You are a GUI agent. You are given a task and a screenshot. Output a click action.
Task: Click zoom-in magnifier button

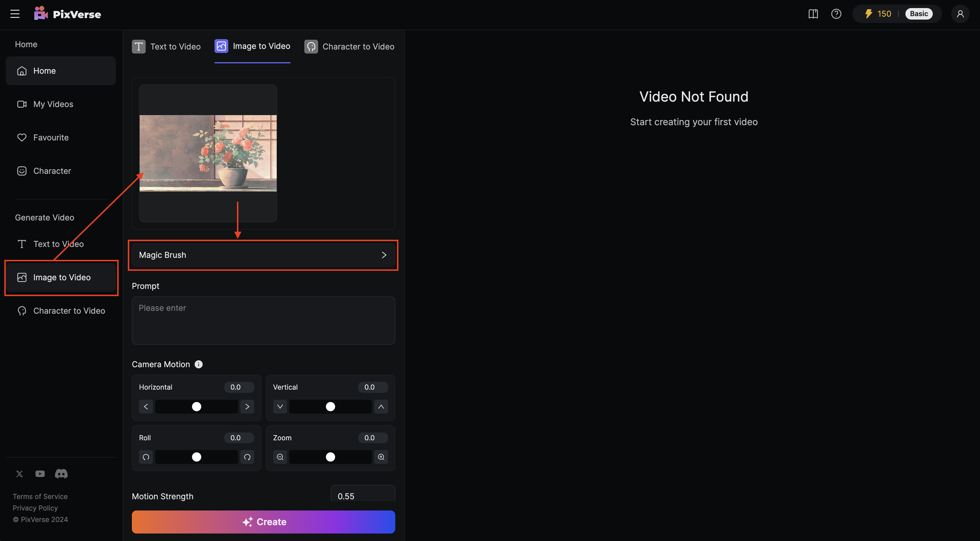click(x=381, y=457)
